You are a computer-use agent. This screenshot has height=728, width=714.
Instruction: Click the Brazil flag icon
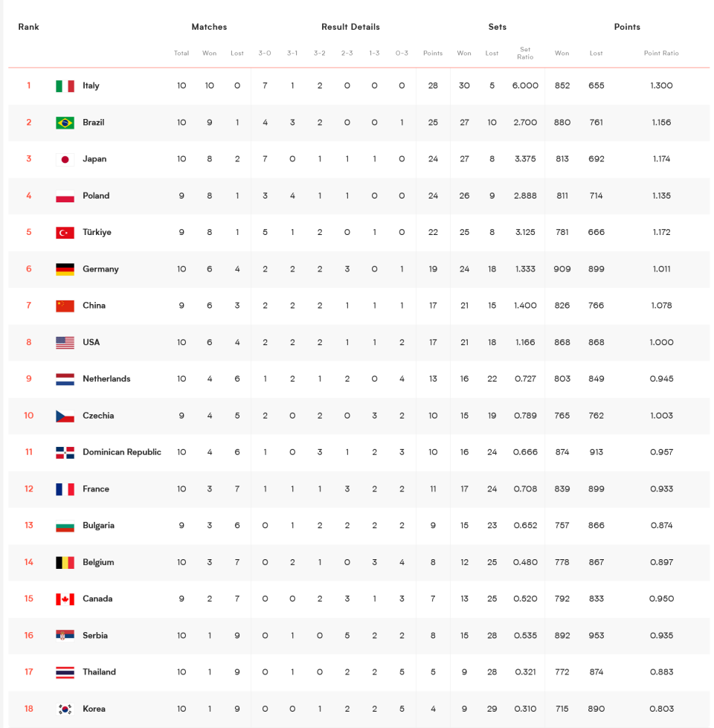coord(65,123)
